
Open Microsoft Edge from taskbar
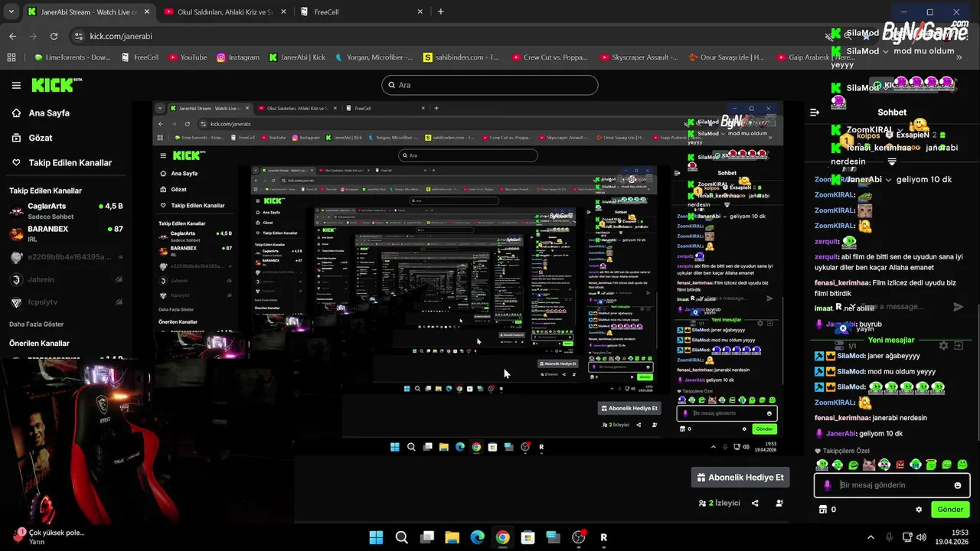pyautogui.click(x=477, y=537)
